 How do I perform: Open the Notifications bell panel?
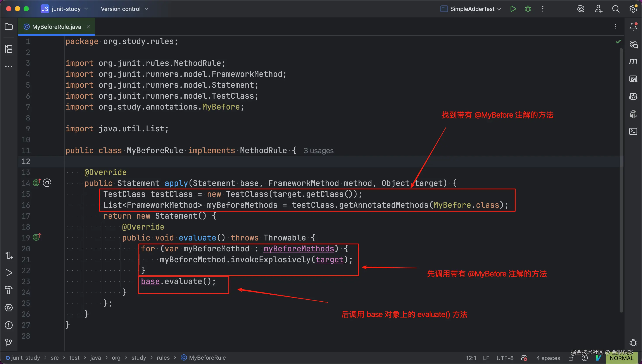pos(633,26)
